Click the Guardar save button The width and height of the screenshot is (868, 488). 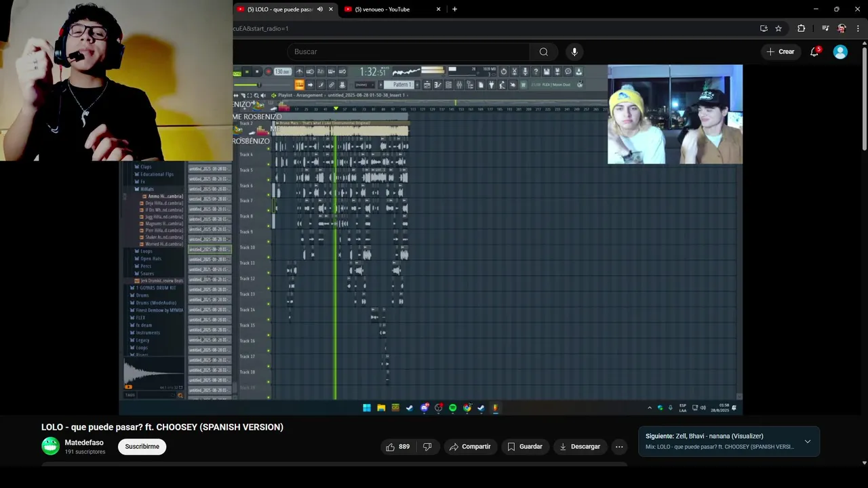tap(525, 447)
